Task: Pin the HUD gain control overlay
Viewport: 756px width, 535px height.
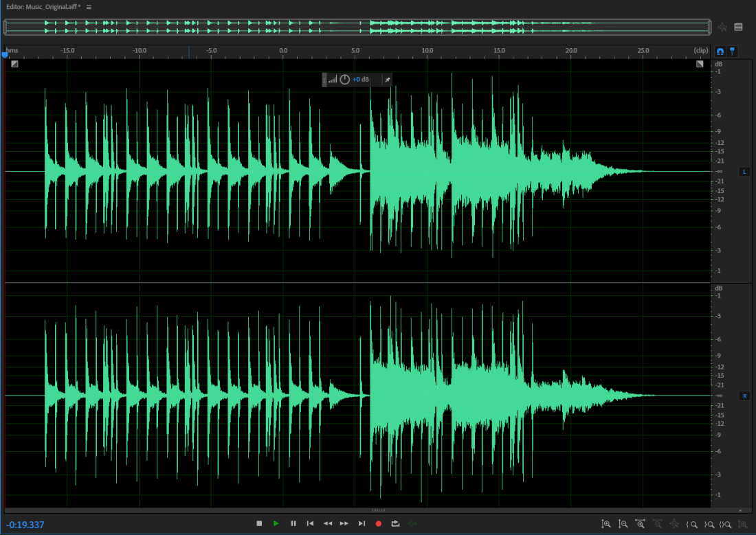Action: click(x=387, y=80)
